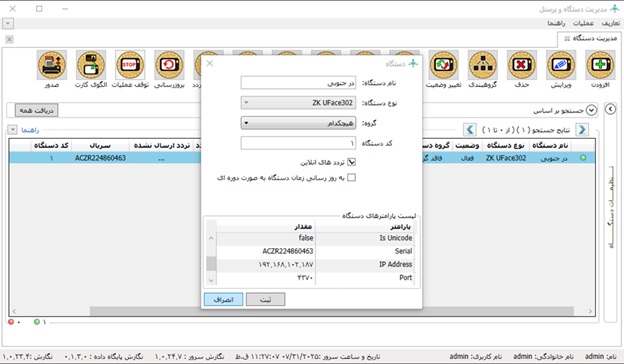Click the port value ۴۳۷۰
The height and width of the screenshot is (364, 624).
tap(266, 278)
